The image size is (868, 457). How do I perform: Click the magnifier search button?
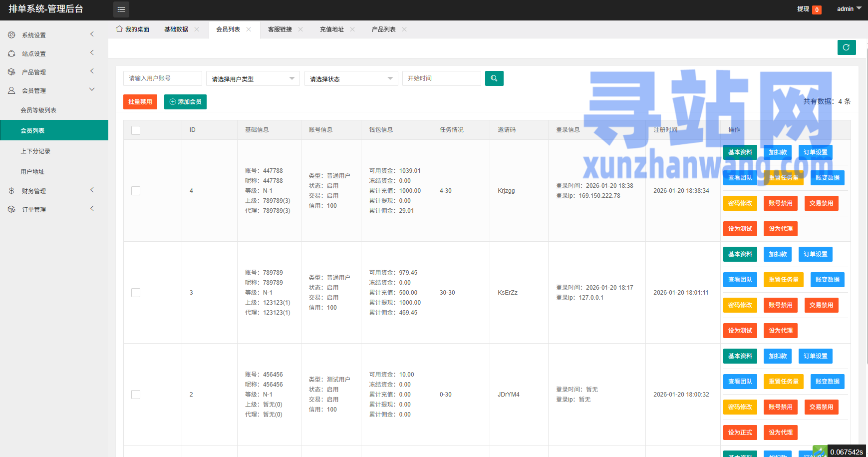click(x=494, y=78)
